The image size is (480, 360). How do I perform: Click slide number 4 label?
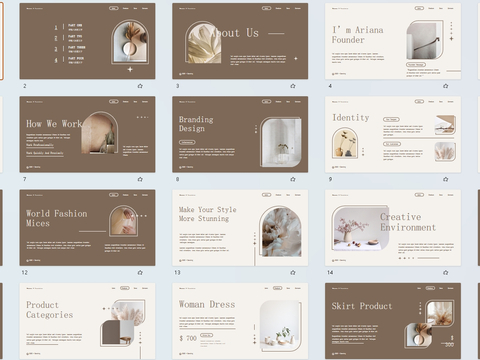330,86
